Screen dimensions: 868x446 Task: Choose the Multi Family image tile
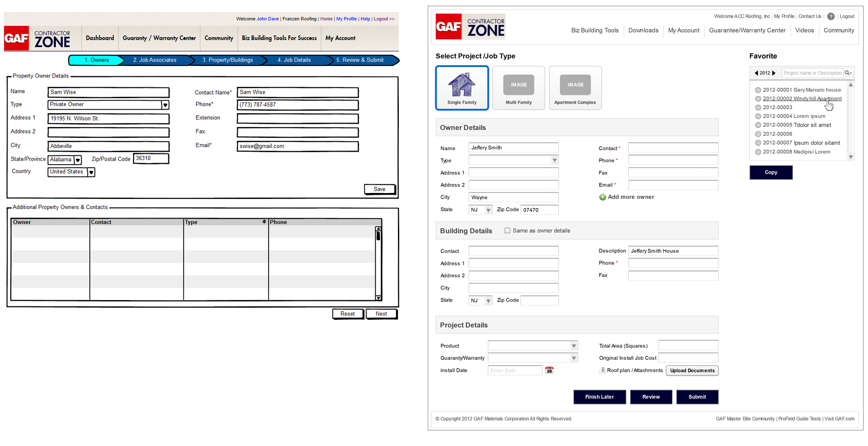[x=518, y=85]
